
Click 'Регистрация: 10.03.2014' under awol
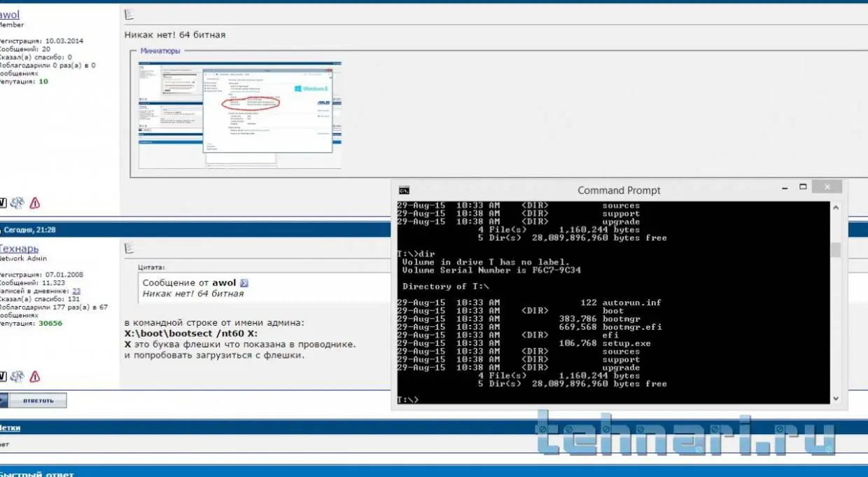pyautogui.click(x=41, y=41)
